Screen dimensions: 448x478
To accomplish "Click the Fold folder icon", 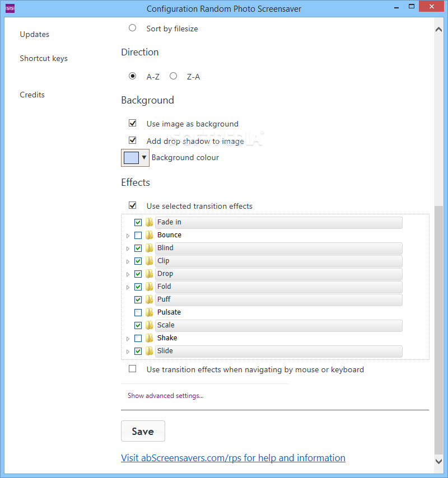I will click(x=149, y=287).
